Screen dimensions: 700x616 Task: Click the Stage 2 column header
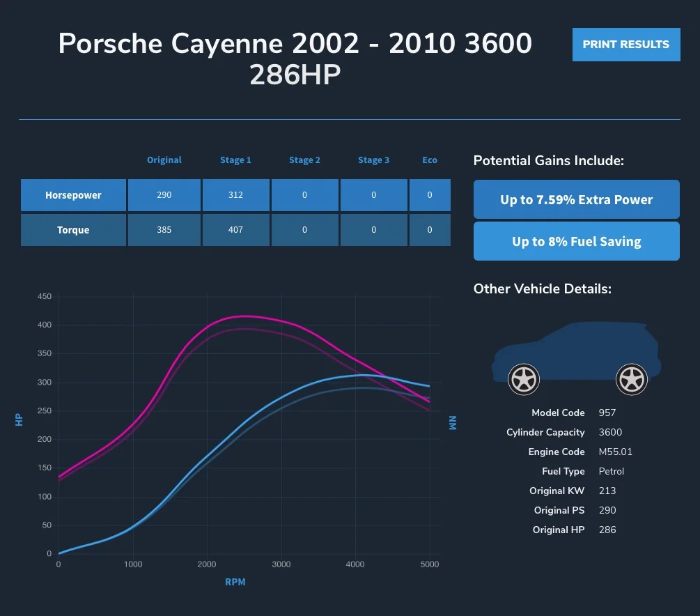click(304, 160)
